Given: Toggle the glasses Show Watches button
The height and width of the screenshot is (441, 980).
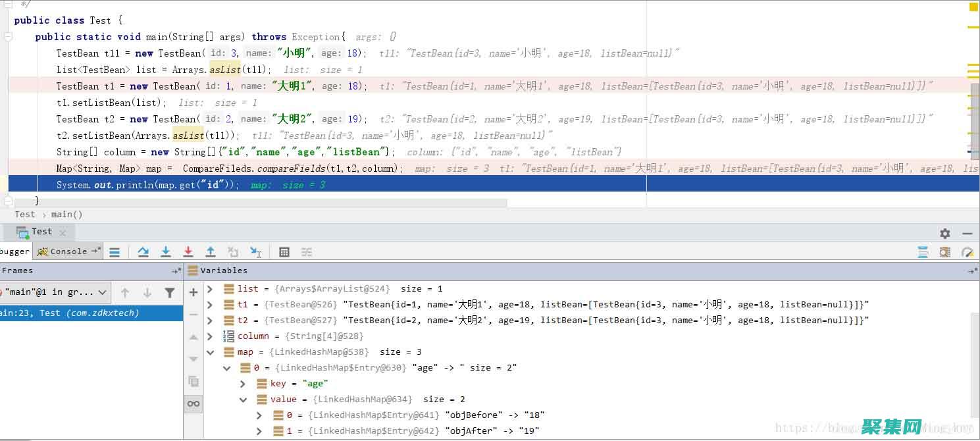Looking at the screenshot, I should coord(193,403).
